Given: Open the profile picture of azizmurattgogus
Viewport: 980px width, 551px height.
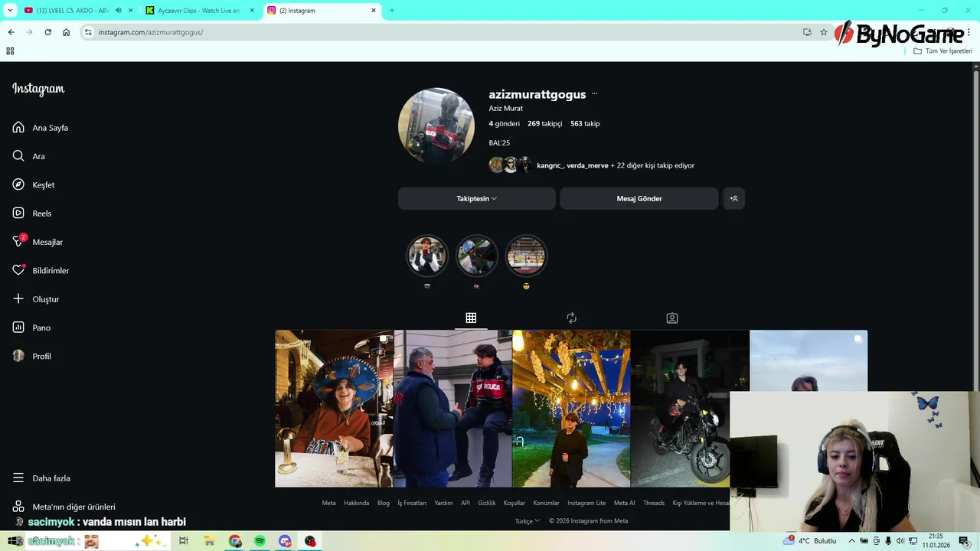Looking at the screenshot, I should point(436,126).
